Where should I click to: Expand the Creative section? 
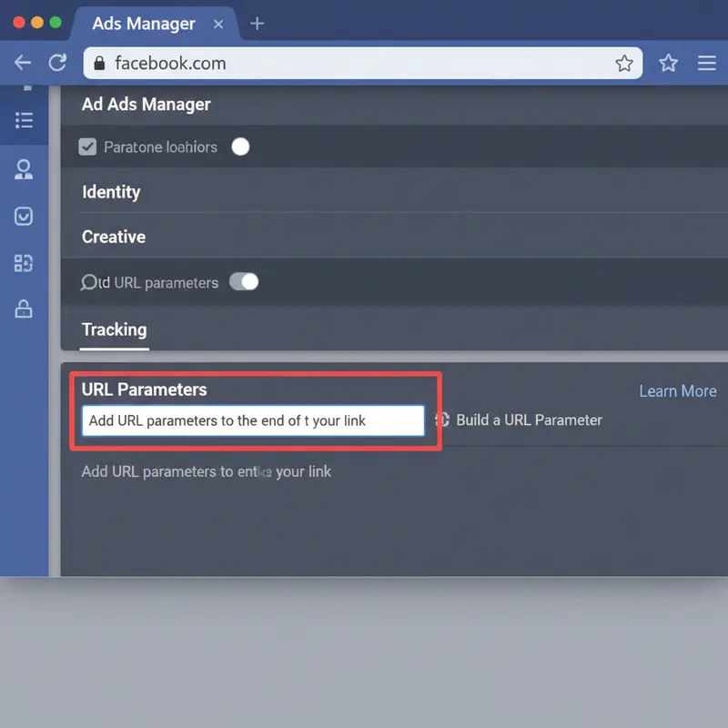pos(113,237)
